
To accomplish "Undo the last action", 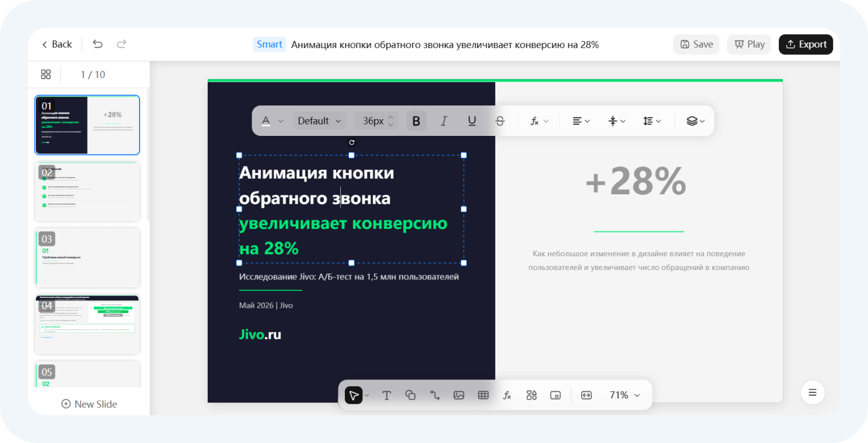I will click(x=98, y=45).
